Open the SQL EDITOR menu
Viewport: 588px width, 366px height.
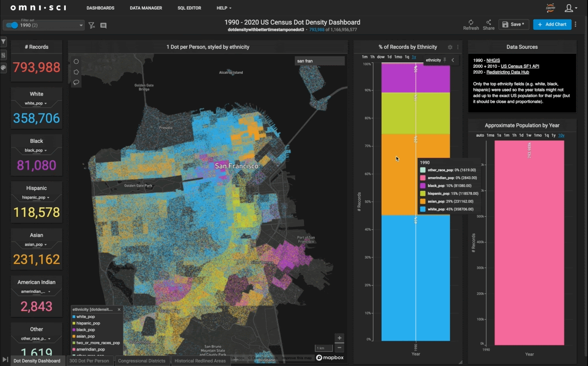pyautogui.click(x=189, y=8)
